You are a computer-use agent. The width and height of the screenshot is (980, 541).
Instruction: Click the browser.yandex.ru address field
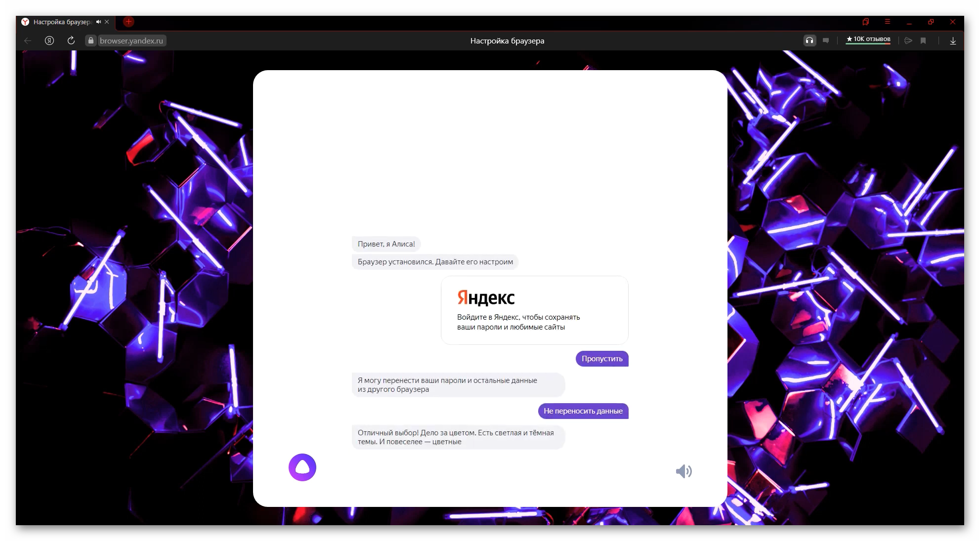(131, 41)
